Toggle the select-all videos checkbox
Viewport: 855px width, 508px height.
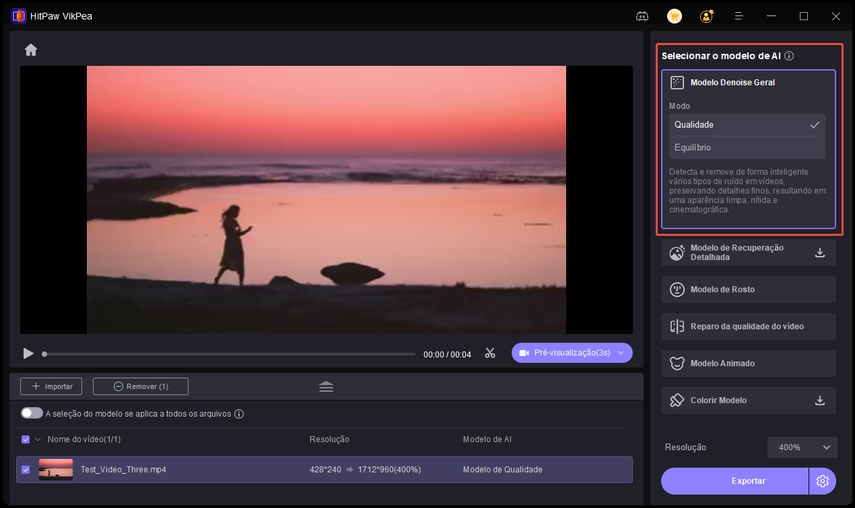[25, 439]
